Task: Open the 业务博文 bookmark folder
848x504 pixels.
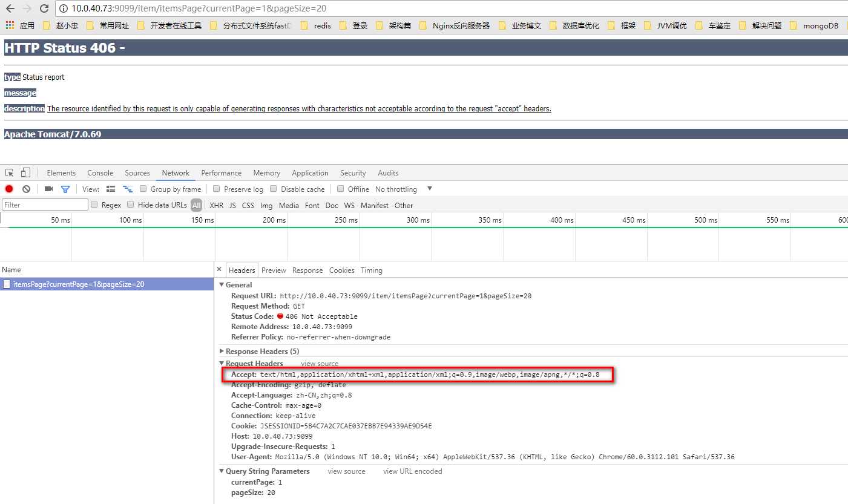Action: pyautogui.click(x=520, y=25)
